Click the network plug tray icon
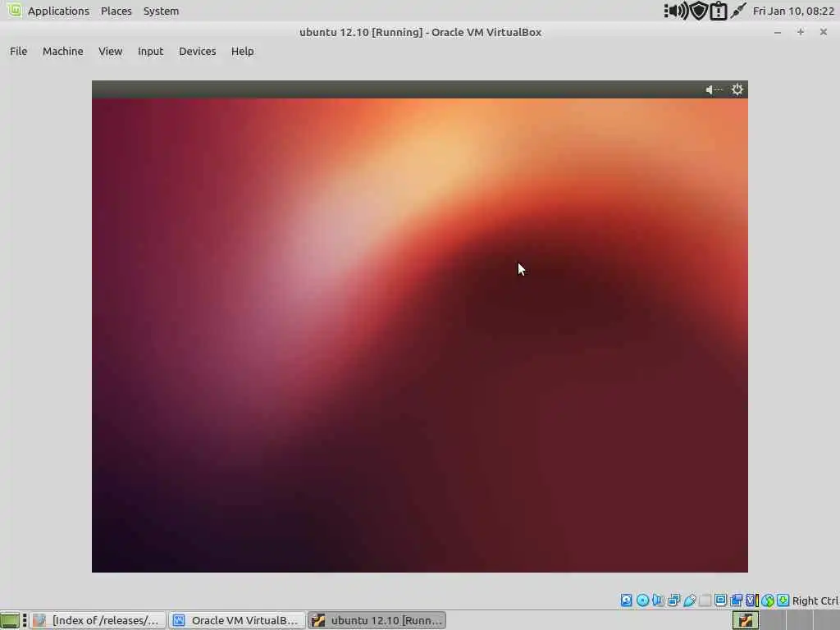This screenshot has width=840, height=630. coord(738,11)
